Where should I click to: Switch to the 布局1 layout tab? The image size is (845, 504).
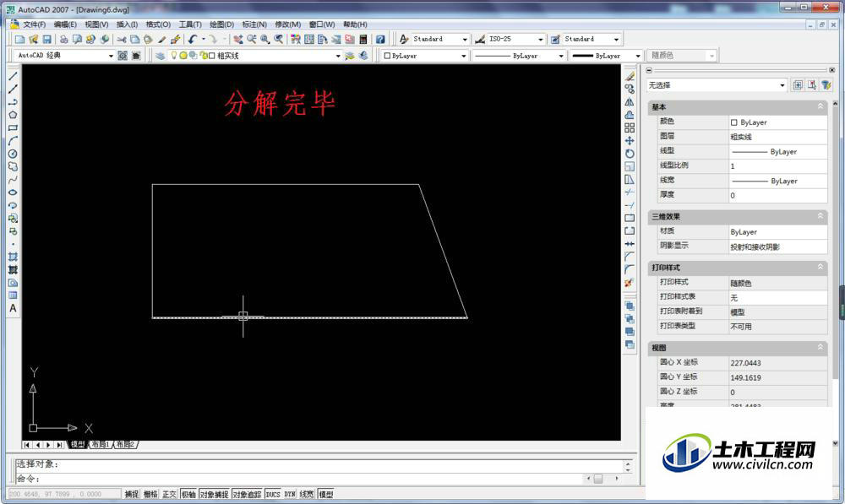click(x=101, y=444)
